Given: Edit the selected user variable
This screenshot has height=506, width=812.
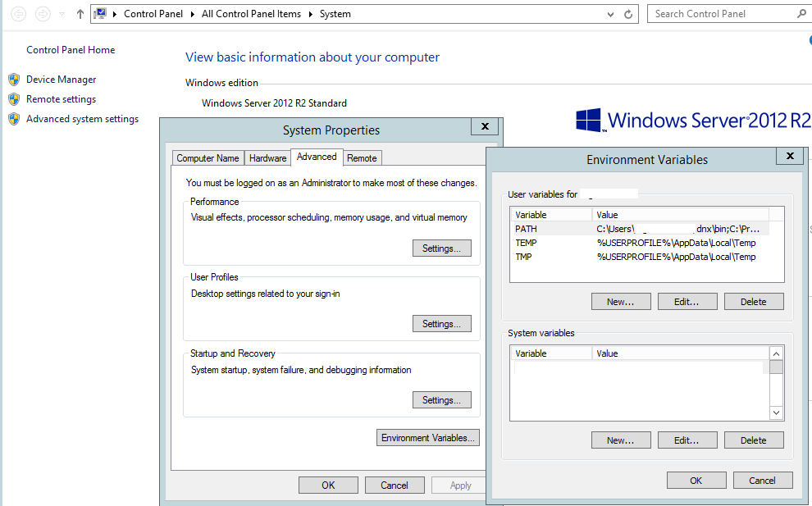Looking at the screenshot, I should [x=687, y=302].
